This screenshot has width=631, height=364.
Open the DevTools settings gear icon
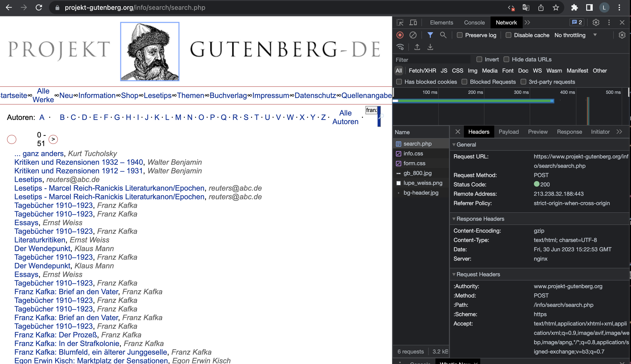tap(596, 22)
